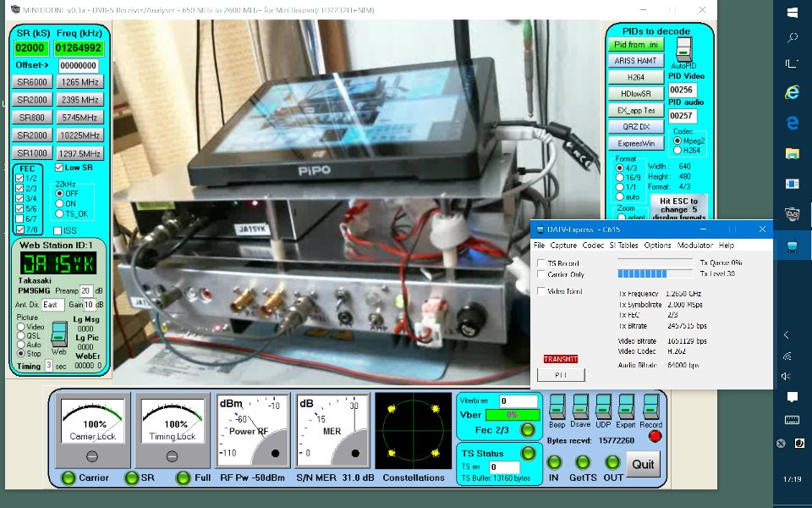Open Options menu in DATV-Express
Viewport: 812px width, 508px height.
(657, 246)
